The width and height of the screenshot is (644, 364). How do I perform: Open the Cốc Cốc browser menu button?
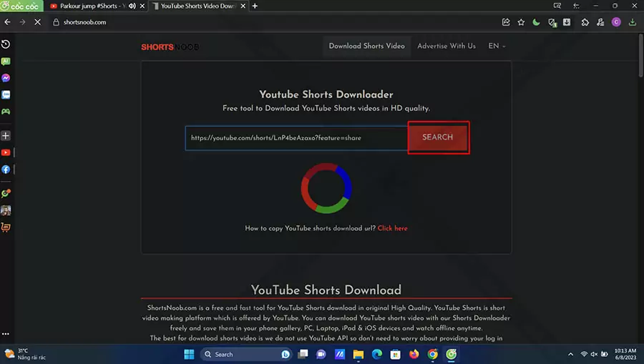[21, 6]
